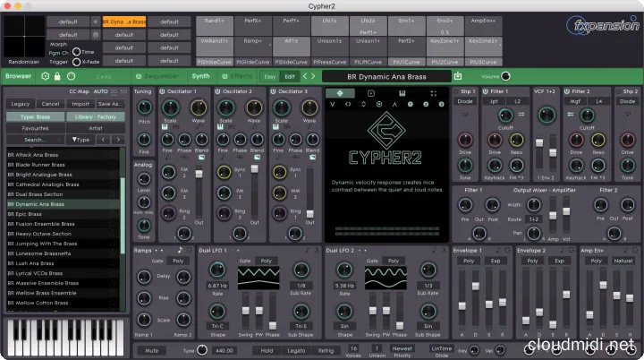The image size is (644, 360).
Task: Click the Import button in browser
Action: (x=80, y=104)
